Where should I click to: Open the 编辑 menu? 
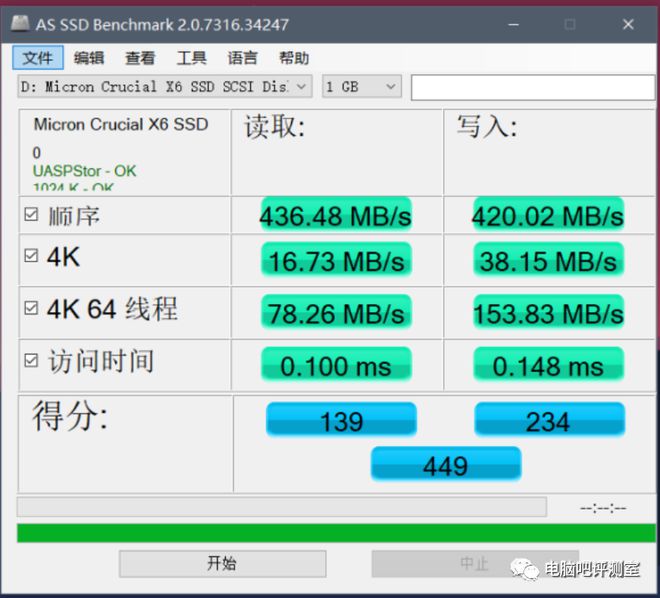click(x=89, y=58)
